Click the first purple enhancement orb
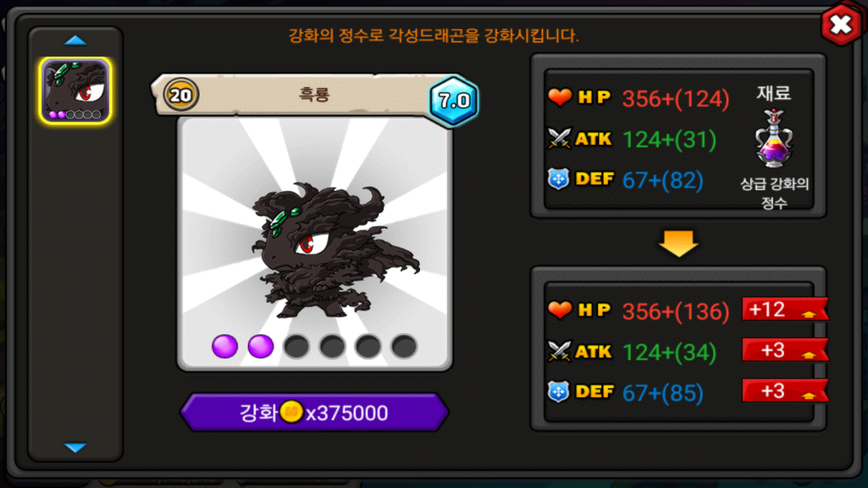868x488 pixels. point(225,347)
